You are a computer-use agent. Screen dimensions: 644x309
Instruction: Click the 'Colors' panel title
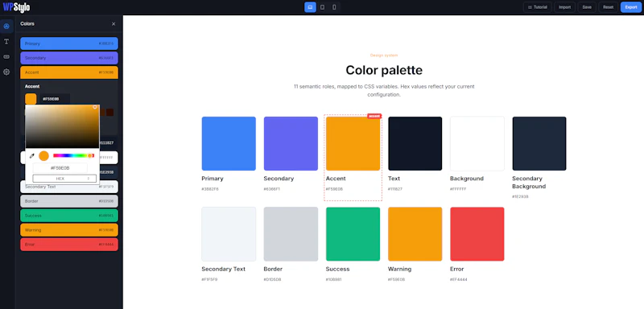[27, 24]
